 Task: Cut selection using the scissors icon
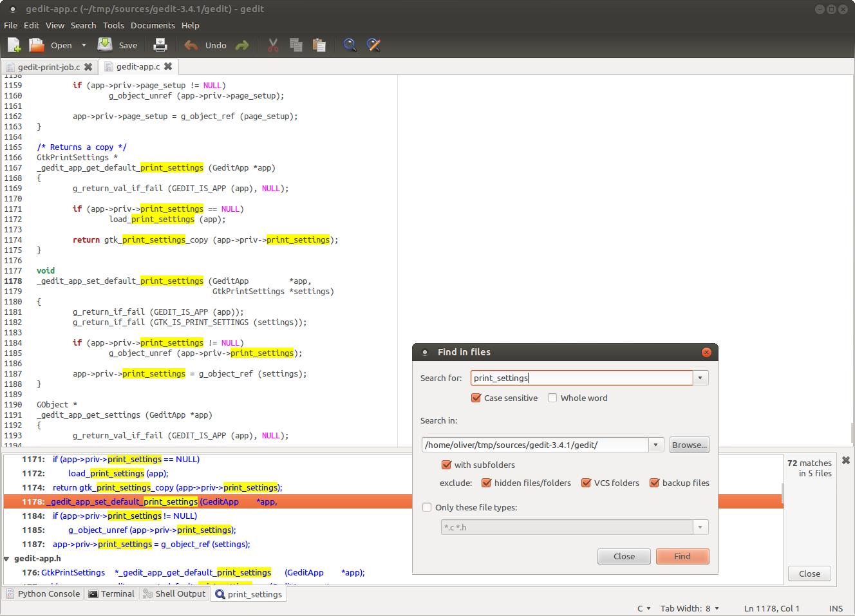click(273, 45)
